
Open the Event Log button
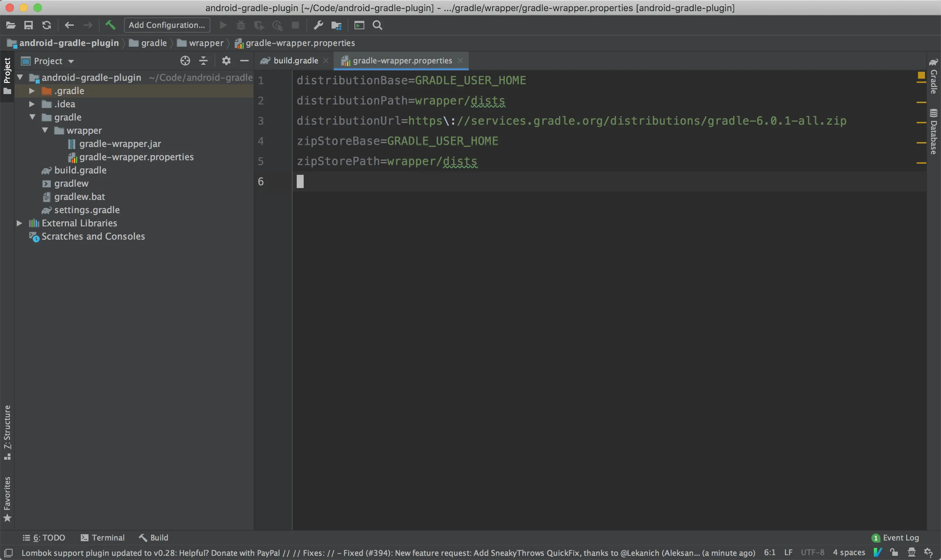point(896,537)
